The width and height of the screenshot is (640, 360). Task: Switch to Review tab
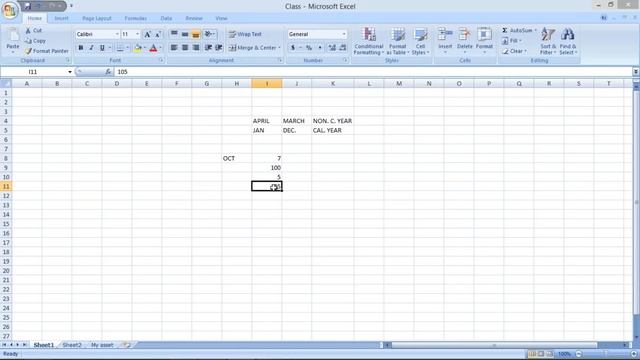coord(193,18)
